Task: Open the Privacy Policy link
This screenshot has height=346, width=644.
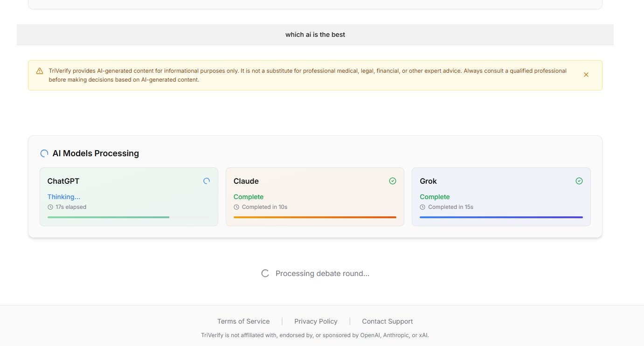Action: [x=316, y=321]
